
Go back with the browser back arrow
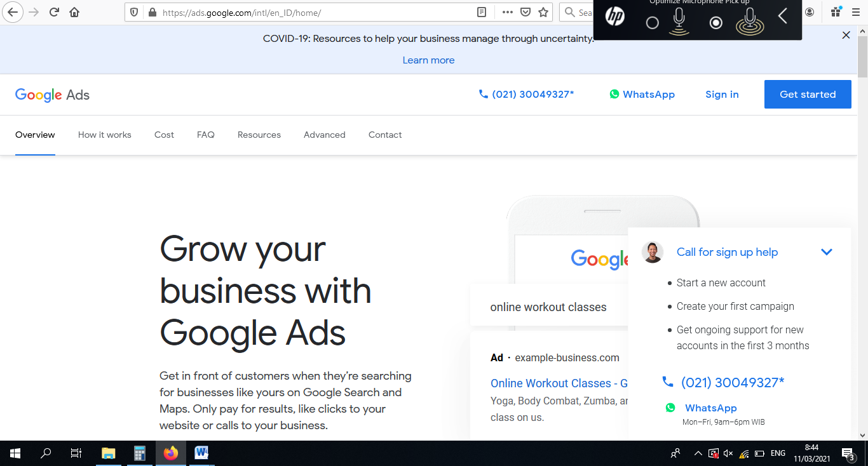click(x=13, y=12)
